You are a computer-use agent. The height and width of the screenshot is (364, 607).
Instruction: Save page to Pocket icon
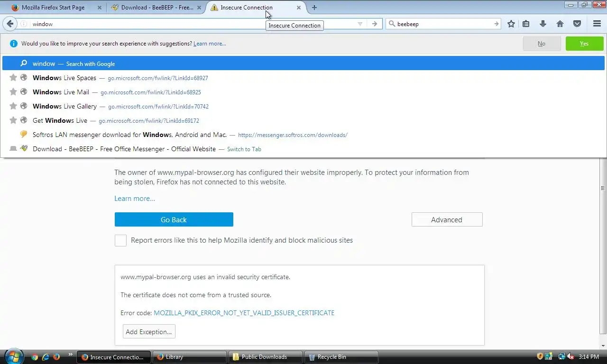click(x=577, y=24)
